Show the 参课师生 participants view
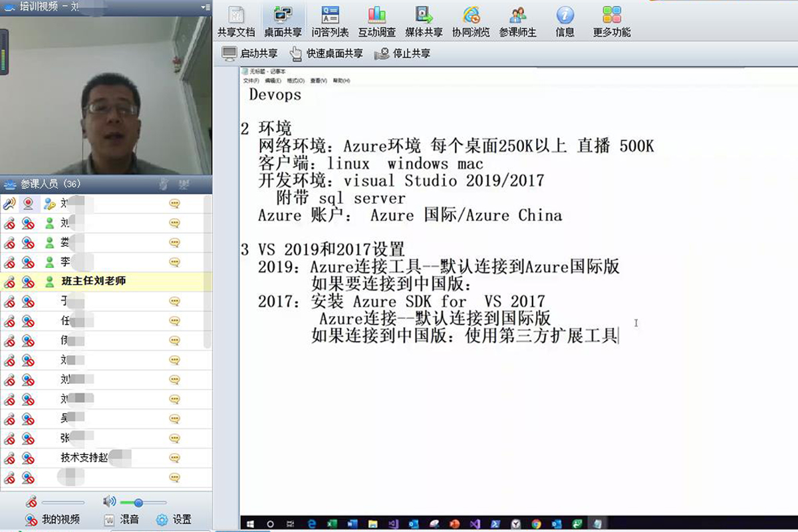This screenshot has width=798, height=532. coord(517,21)
